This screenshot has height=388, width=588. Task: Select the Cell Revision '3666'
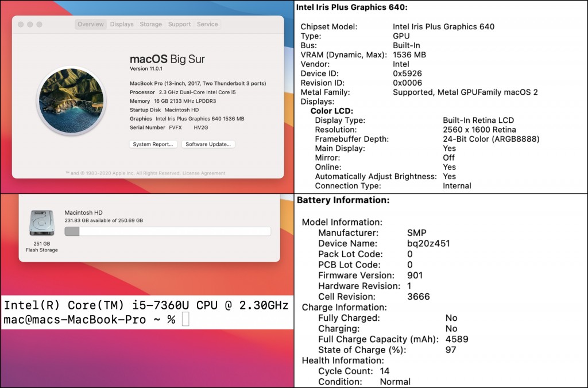click(419, 297)
